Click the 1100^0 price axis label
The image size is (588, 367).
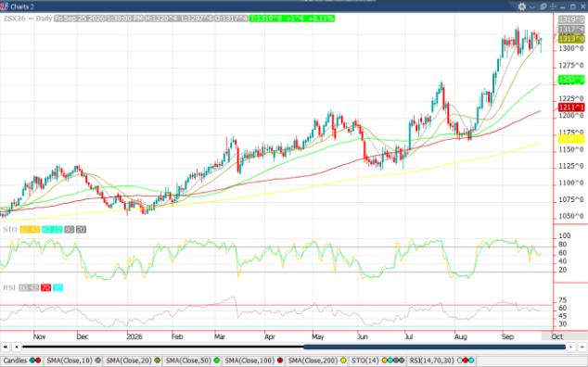(571, 183)
